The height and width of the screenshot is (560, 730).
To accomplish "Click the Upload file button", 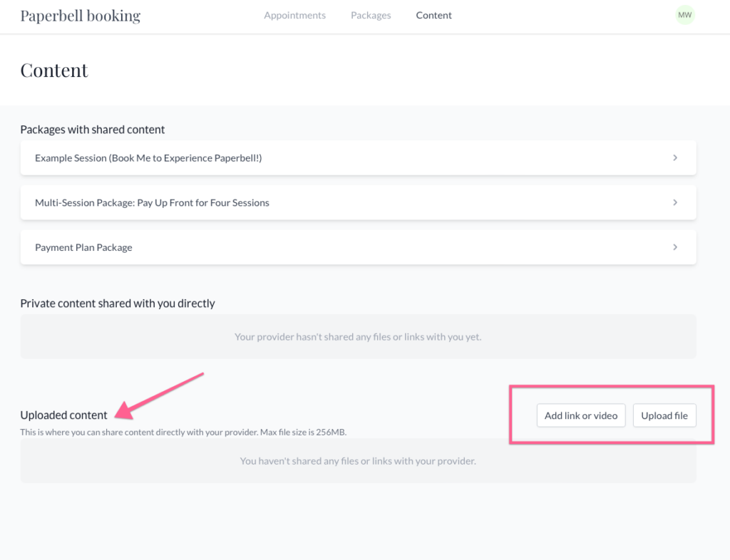I will pos(664,415).
